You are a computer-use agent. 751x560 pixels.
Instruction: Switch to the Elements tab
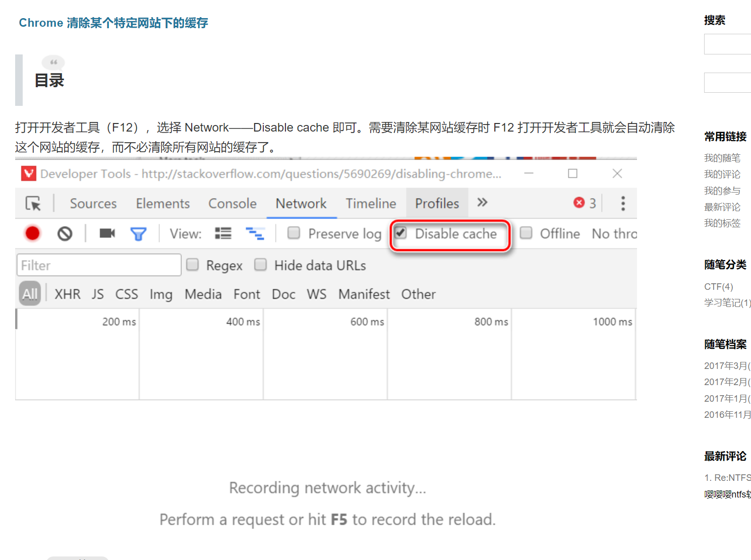coord(162,204)
